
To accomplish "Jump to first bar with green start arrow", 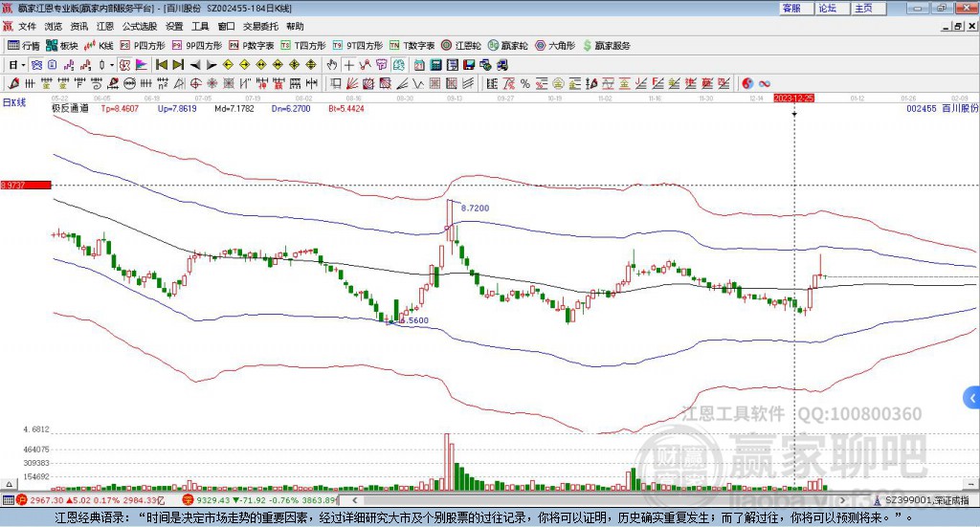I will pyautogui.click(x=161, y=65).
